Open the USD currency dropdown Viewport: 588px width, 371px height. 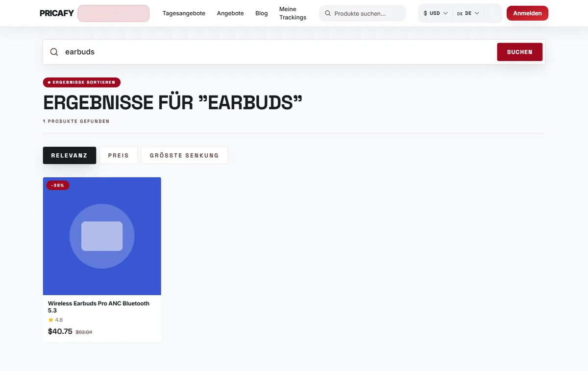click(436, 13)
